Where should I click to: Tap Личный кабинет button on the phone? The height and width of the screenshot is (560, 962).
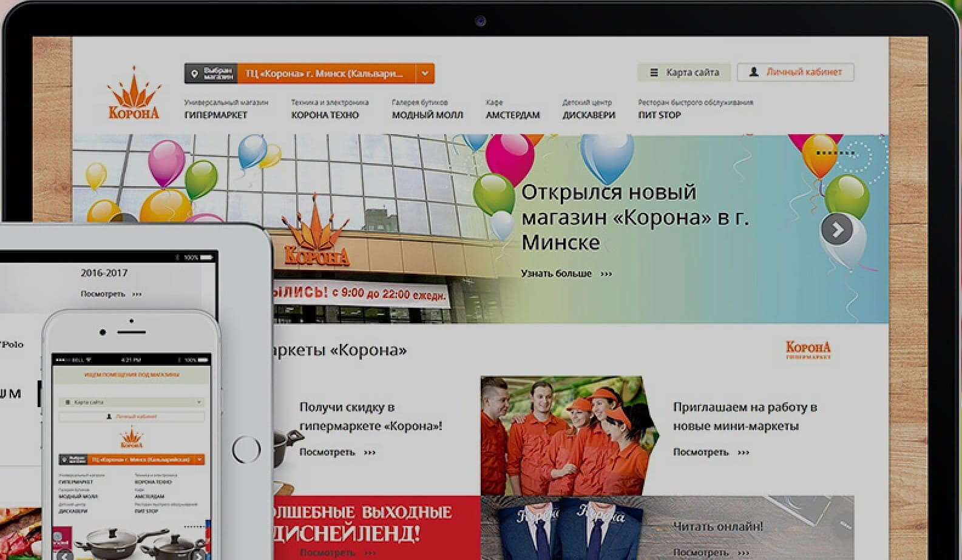132,416
